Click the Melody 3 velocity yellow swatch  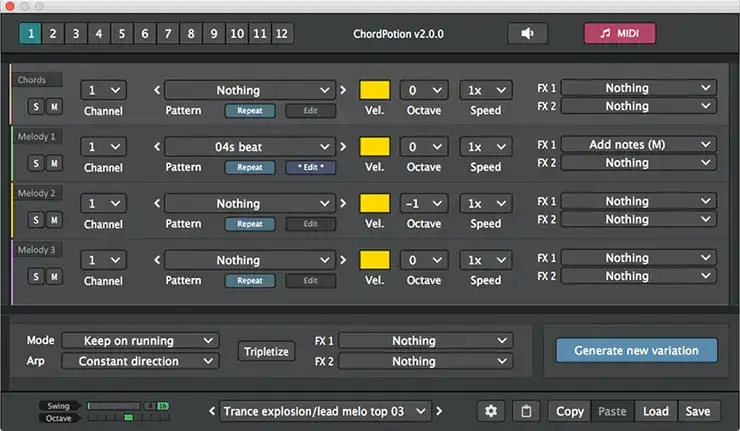point(375,260)
